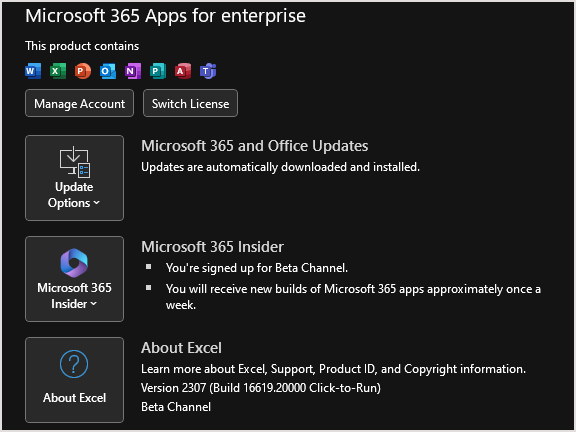
Task: Open the Manage Account button
Action: [79, 103]
